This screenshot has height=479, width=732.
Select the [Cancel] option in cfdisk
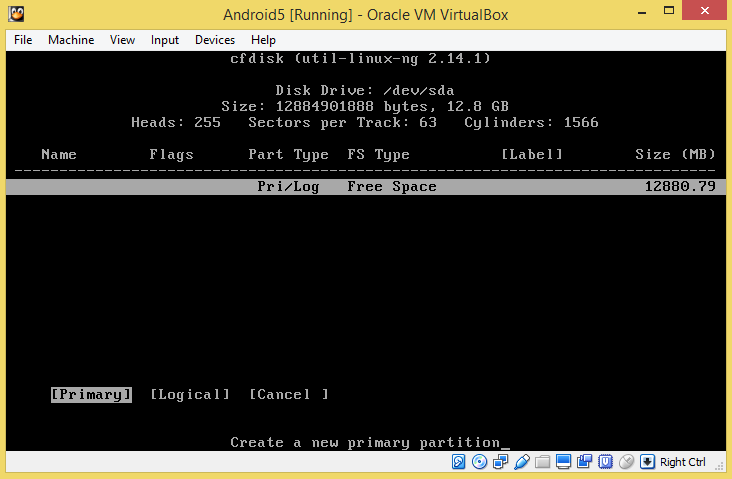pos(289,394)
